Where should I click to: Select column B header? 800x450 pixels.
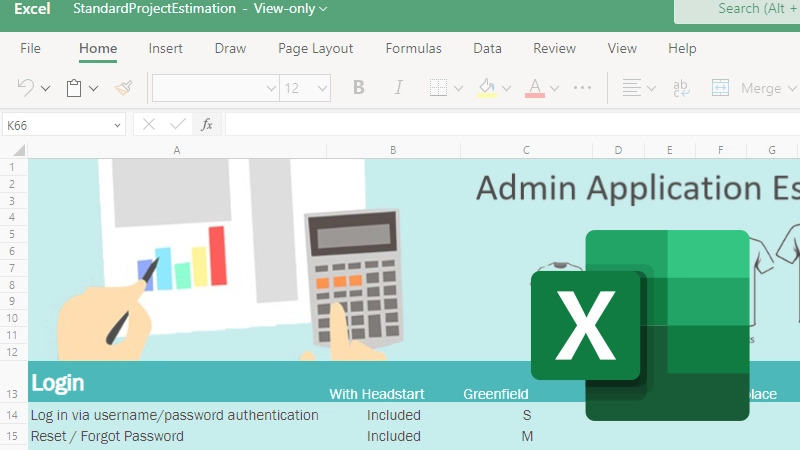click(x=393, y=150)
